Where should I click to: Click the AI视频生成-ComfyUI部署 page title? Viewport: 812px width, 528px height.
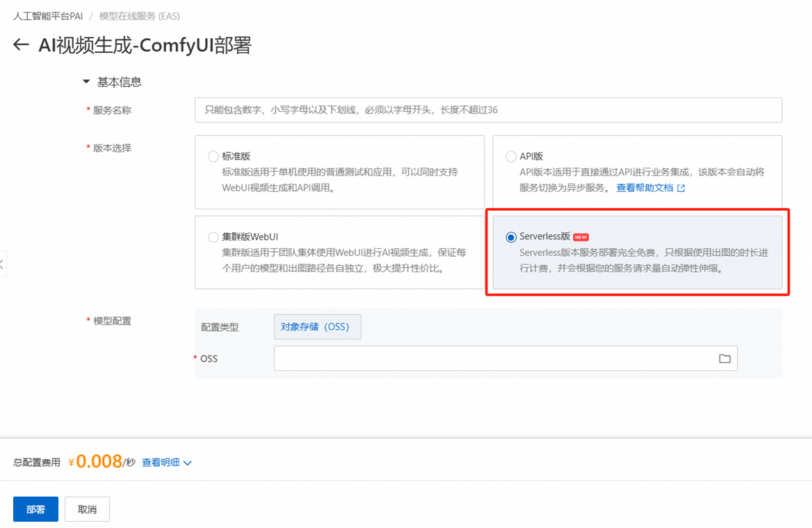click(x=145, y=45)
